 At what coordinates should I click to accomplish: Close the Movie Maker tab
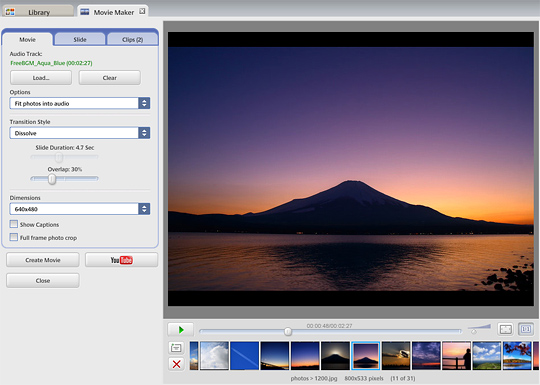pyautogui.click(x=142, y=11)
